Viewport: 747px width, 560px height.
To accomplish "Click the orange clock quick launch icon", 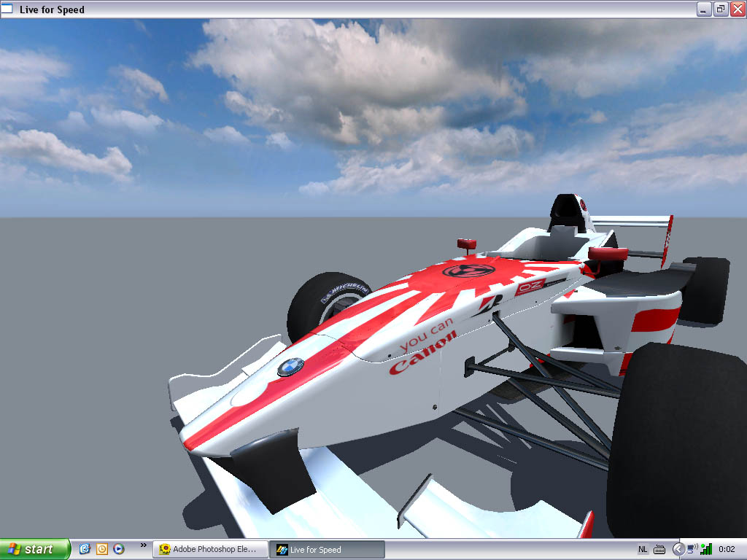I will click(x=102, y=549).
